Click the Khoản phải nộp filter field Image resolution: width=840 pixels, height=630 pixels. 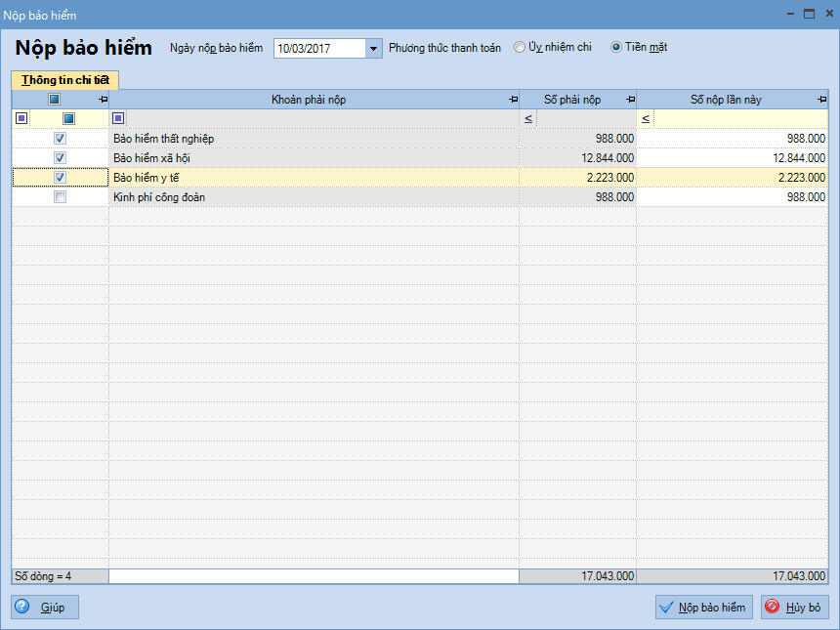click(x=322, y=118)
